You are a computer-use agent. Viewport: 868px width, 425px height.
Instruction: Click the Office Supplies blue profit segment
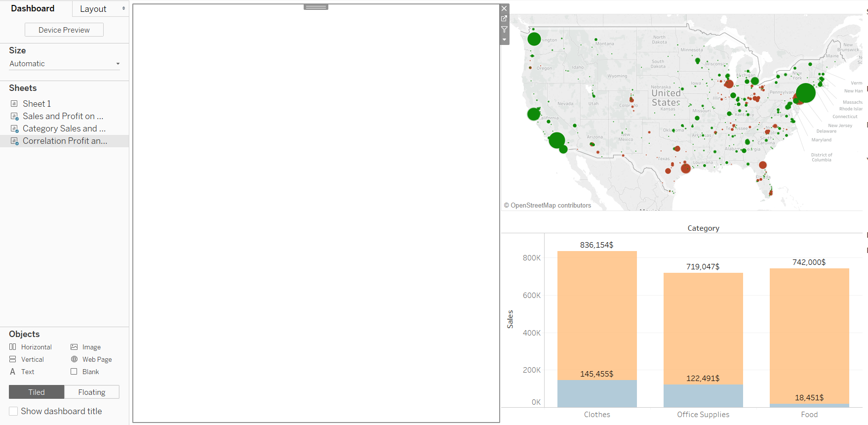point(703,396)
